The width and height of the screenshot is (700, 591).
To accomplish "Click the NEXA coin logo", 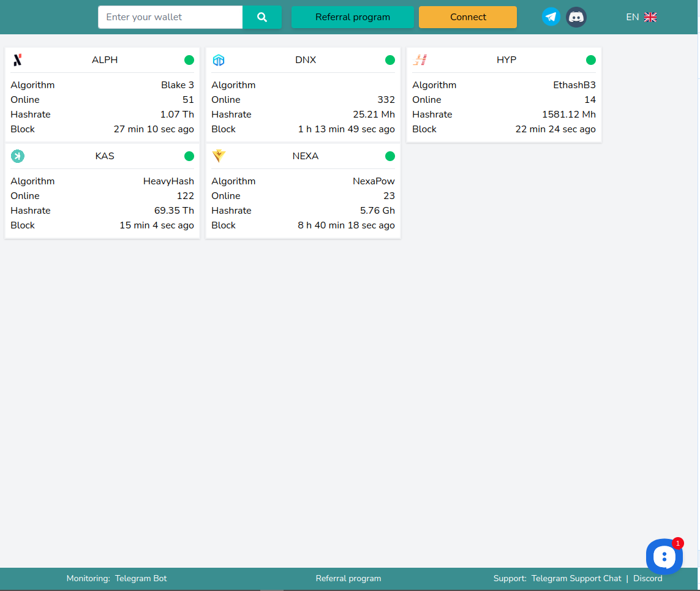I will click(x=219, y=156).
